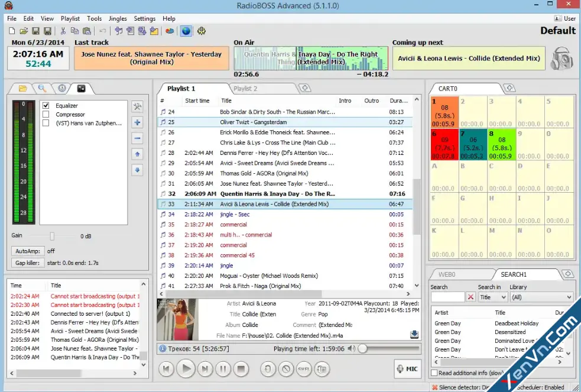Image resolution: width=581 pixels, height=392 pixels.
Task: Open the clock scheduler tab in left panel
Action: 62,88
